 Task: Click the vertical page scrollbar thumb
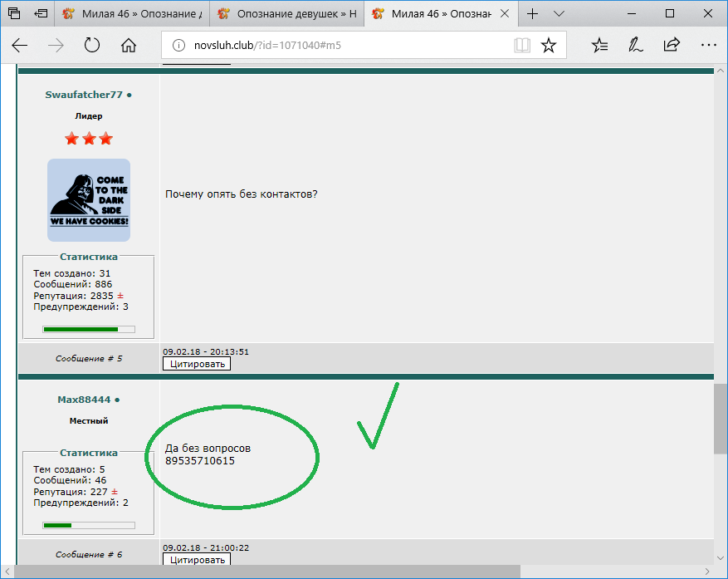pos(720,420)
